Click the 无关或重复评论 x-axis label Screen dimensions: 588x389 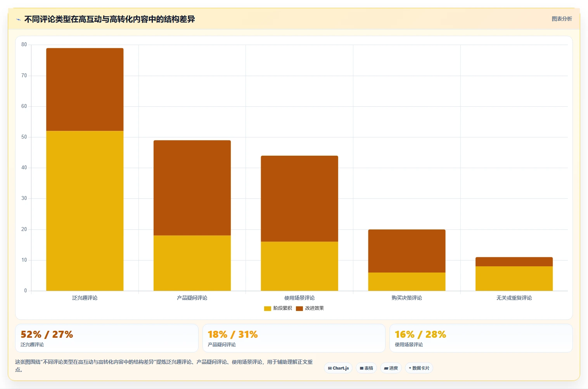tap(514, 298)
